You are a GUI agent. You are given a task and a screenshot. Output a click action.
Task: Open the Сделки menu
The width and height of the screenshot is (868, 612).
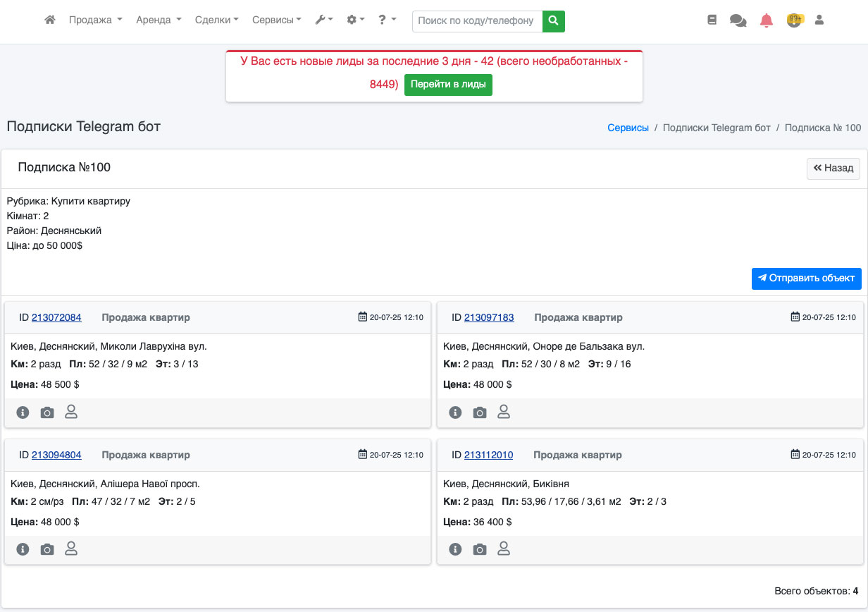pos(216,20)
